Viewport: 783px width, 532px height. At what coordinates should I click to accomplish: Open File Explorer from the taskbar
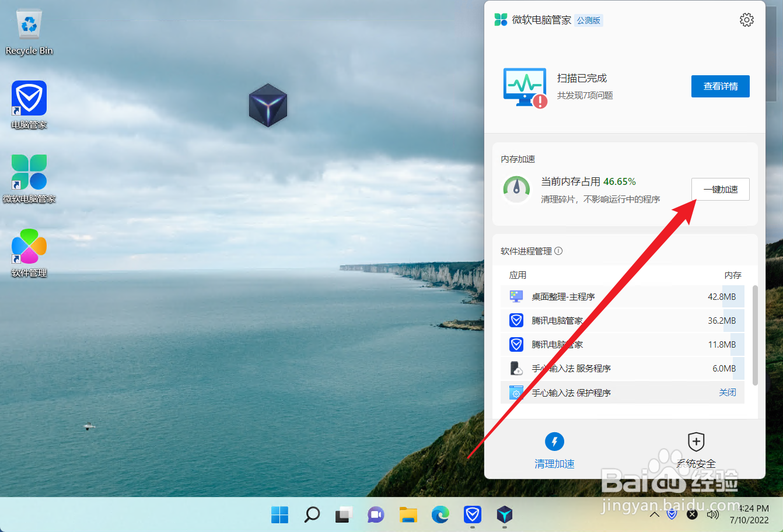click(x=408, y=514)
